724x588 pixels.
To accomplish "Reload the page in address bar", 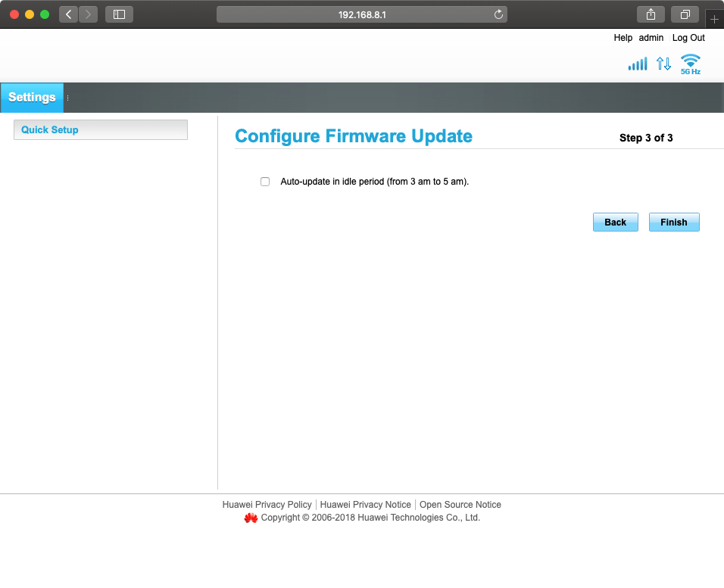I will 498,14.
